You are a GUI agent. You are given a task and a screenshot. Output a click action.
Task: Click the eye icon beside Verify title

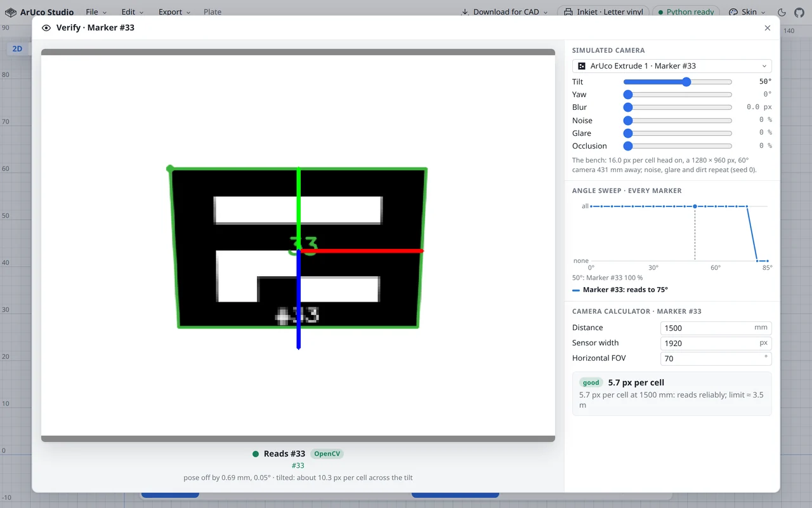[x=46, y=28]
